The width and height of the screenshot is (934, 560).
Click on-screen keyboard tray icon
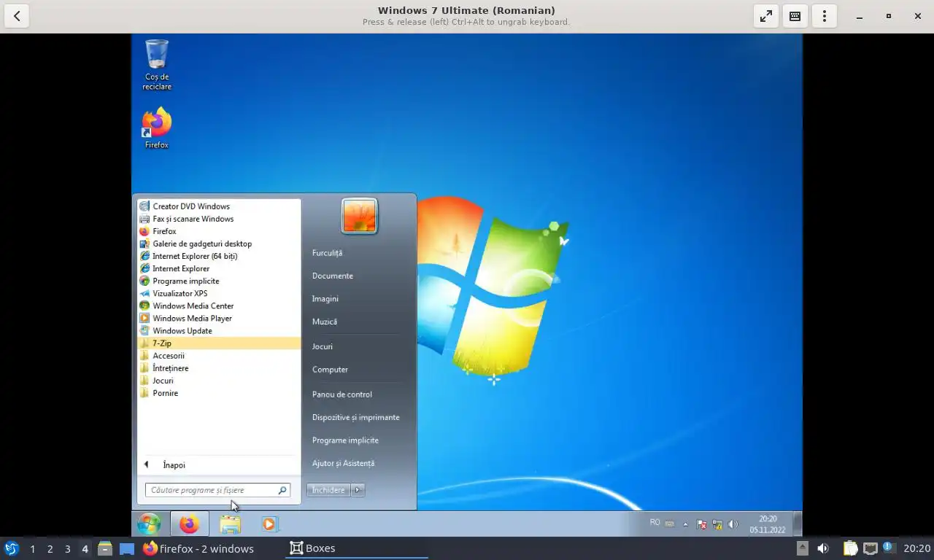(670, 524)
